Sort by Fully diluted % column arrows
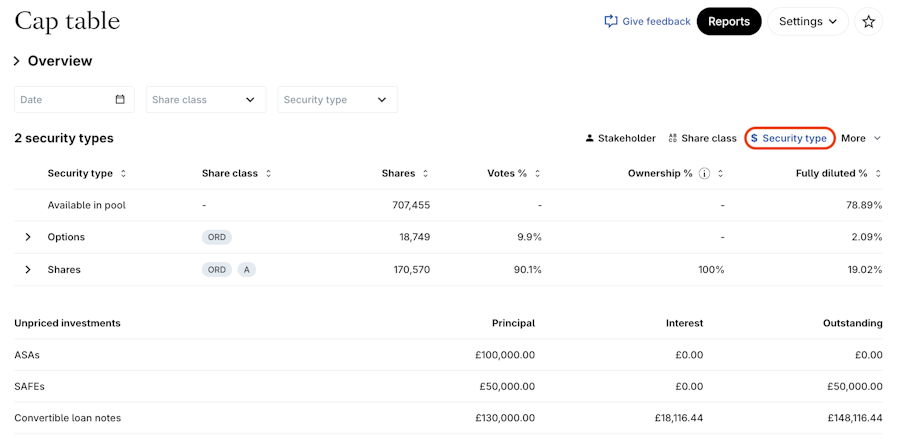Image resolution: width=900 pixels, height=445 pixels. pos(878,174)
